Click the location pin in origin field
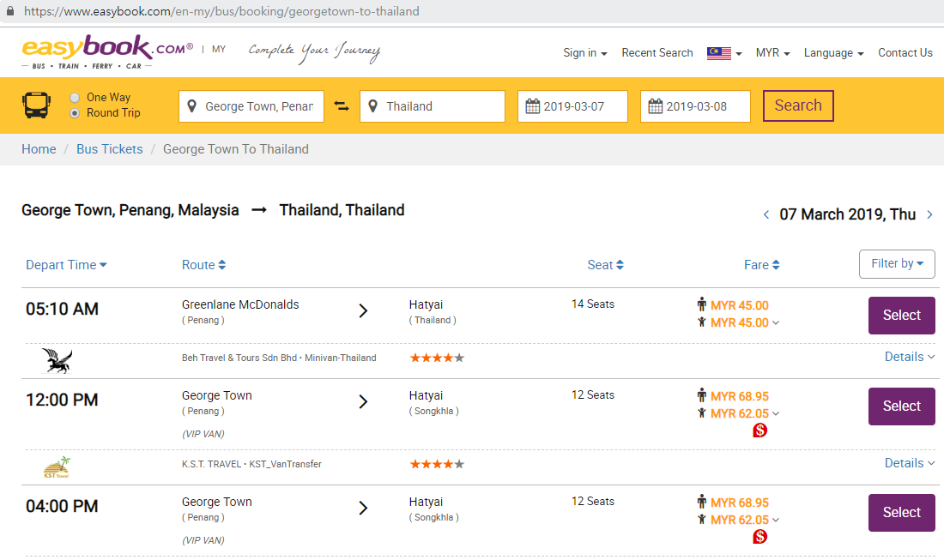The image size is (944, 560). coord(192,106)
